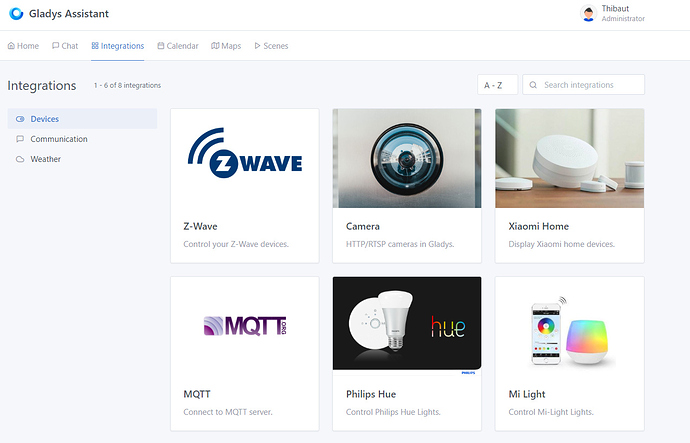The image size is (690, 443).
Task: Click "HTTP/RTSP cameras in Gladys." text
Action: pos(400,244)
